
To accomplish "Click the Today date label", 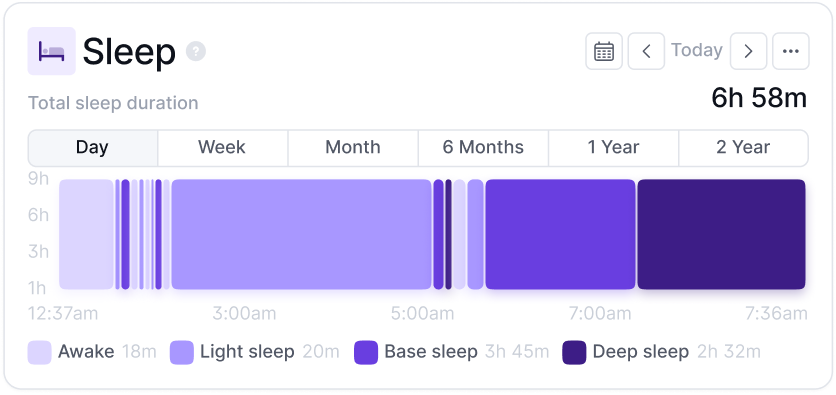I will (x=697, y=50).
